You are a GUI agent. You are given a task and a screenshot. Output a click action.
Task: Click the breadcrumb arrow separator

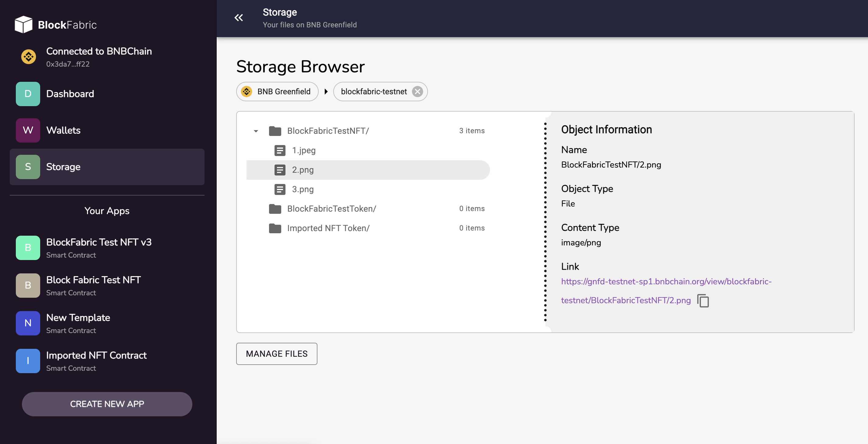326,92
